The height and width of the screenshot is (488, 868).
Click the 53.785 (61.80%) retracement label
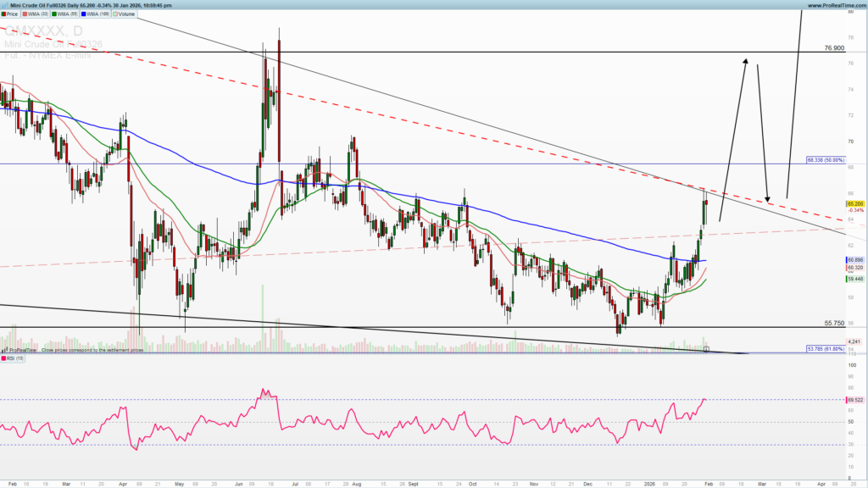826,349
